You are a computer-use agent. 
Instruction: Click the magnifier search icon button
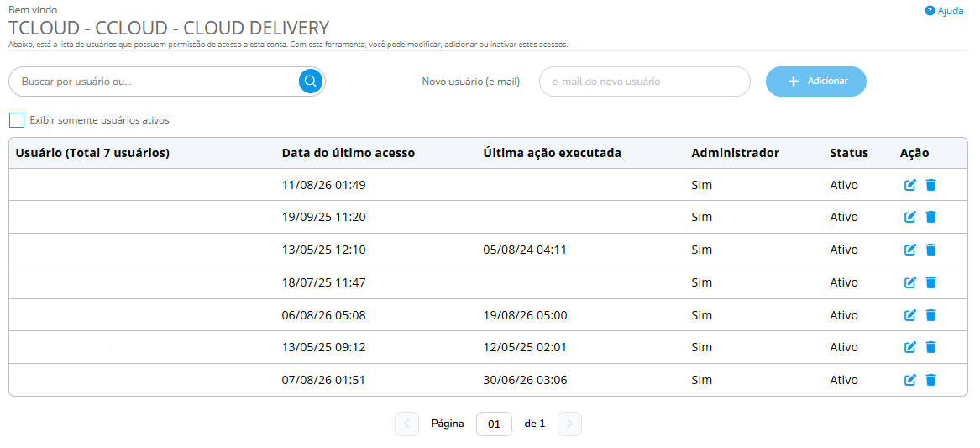point(311,82)
